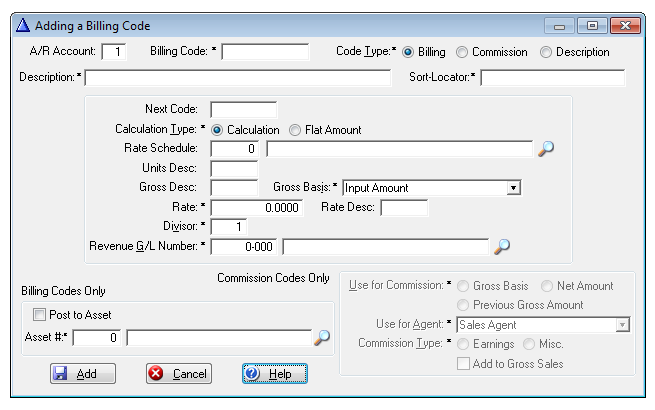Viewport: 655px width, 410px height.
Task: Open the Gross Basis dropdown list
Action: 512,187
